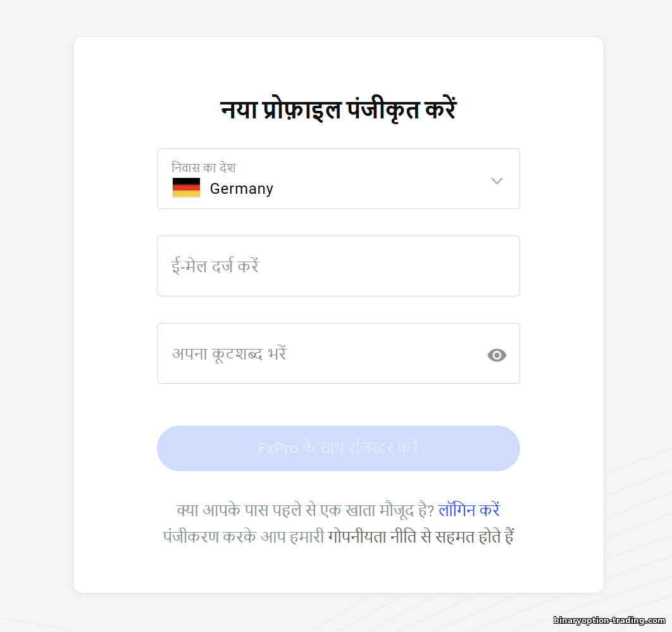Click the FxPro word on register button
The width and height of the screenshot is (672, 632).
coord(278,448)
